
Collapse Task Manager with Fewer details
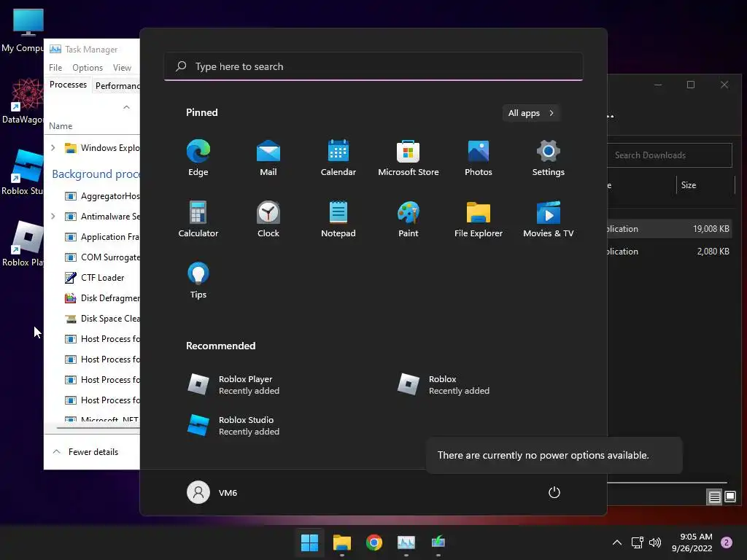86,452
